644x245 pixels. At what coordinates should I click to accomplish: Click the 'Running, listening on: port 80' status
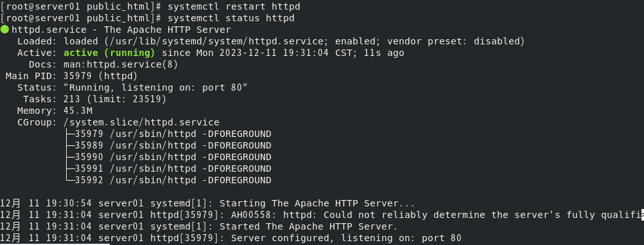[x=155, y=87]
